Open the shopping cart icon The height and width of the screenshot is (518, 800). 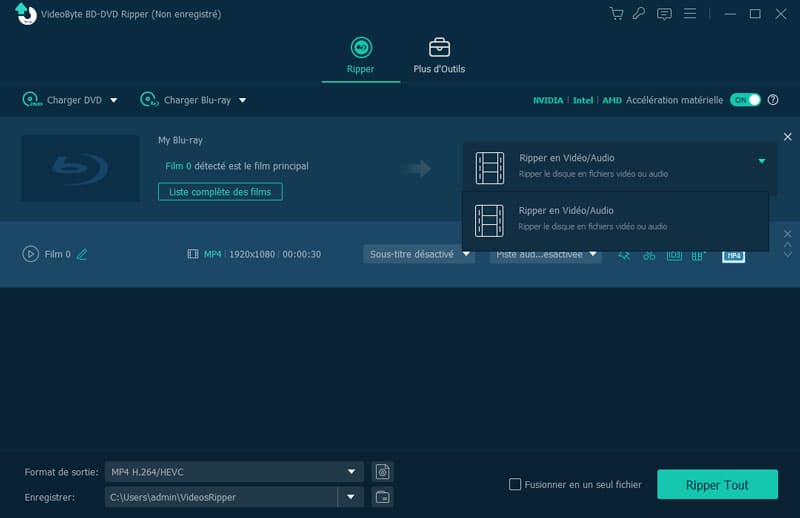616,13
